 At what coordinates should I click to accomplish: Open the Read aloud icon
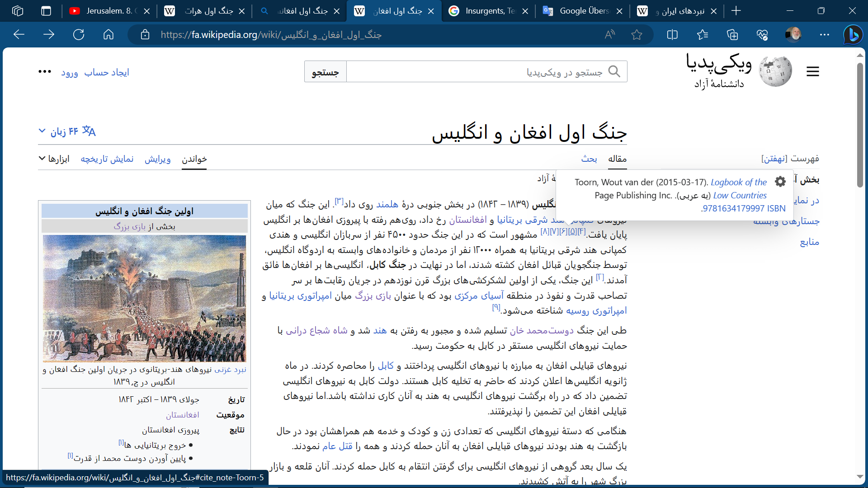pyautogui.click(x=610, y=35)
